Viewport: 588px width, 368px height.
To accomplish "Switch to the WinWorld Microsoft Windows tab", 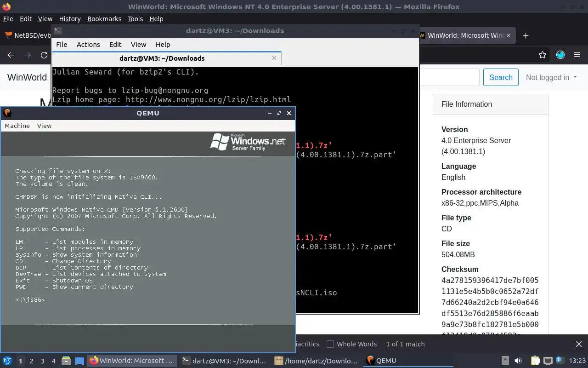I will (x=466, y=35).
